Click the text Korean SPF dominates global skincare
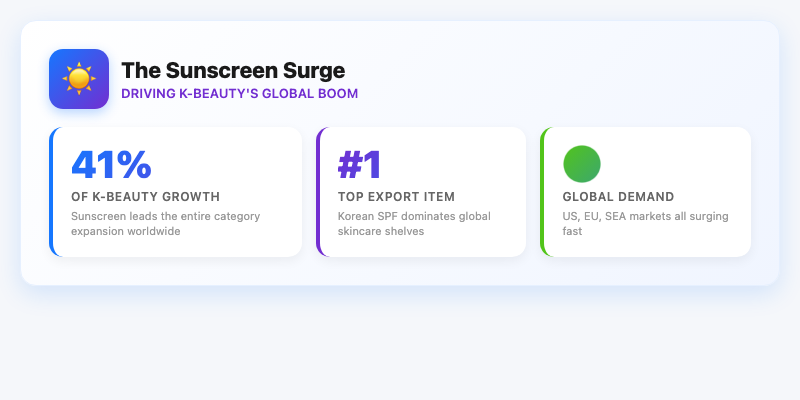Image resolution: width=800 pixels, height=400 pixels. [x=414, y=216]
